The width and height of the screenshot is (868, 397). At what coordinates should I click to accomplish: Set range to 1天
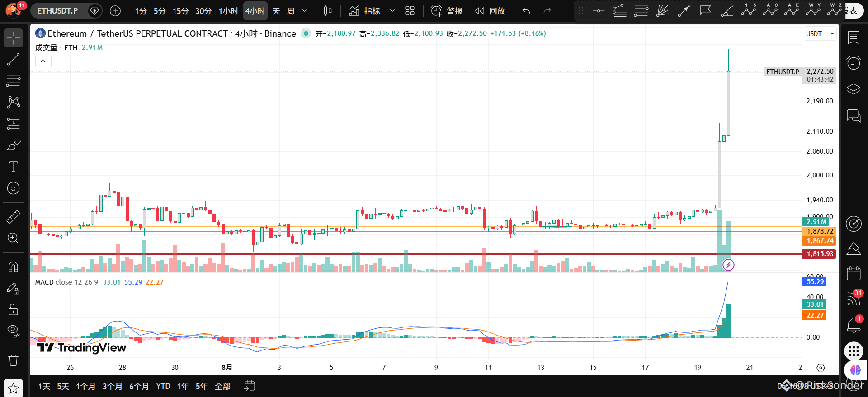coord(44,387)
